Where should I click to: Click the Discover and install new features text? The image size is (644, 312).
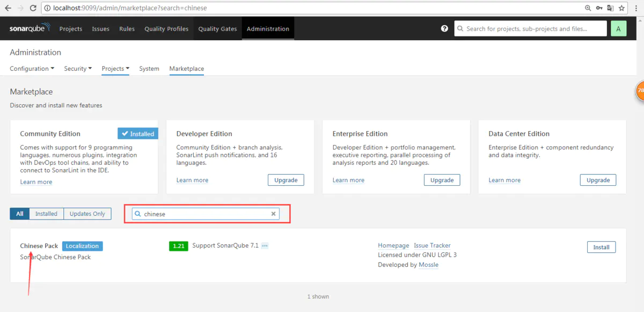click(56, 105)
